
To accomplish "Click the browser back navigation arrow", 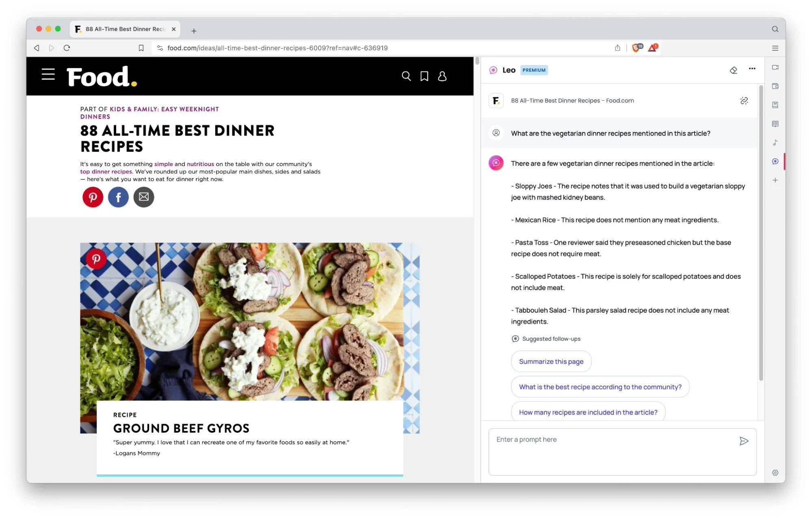I will pos(36,48).
